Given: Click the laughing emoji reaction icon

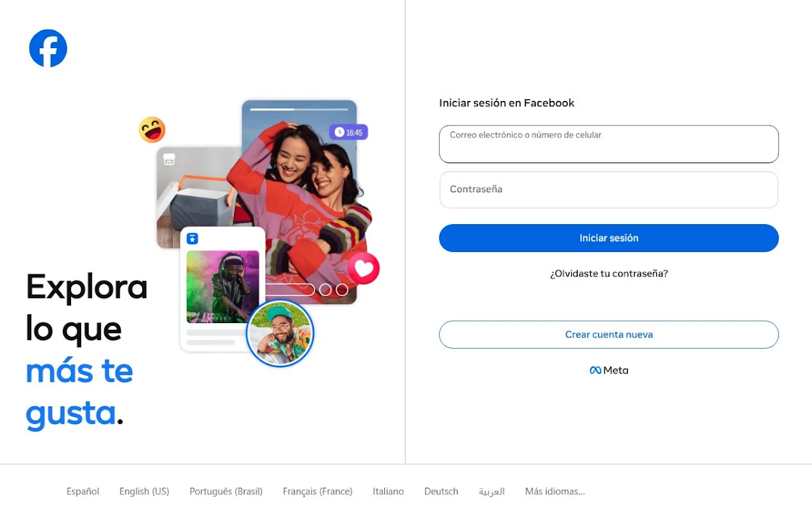Looking at the screenshot, I should click(x=152, y=129).
